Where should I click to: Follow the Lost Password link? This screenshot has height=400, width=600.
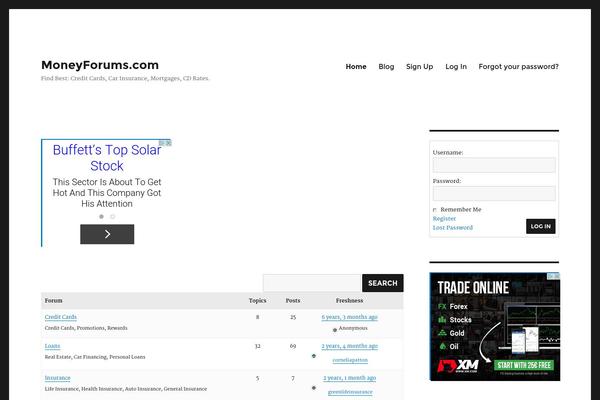pos(453,228)
